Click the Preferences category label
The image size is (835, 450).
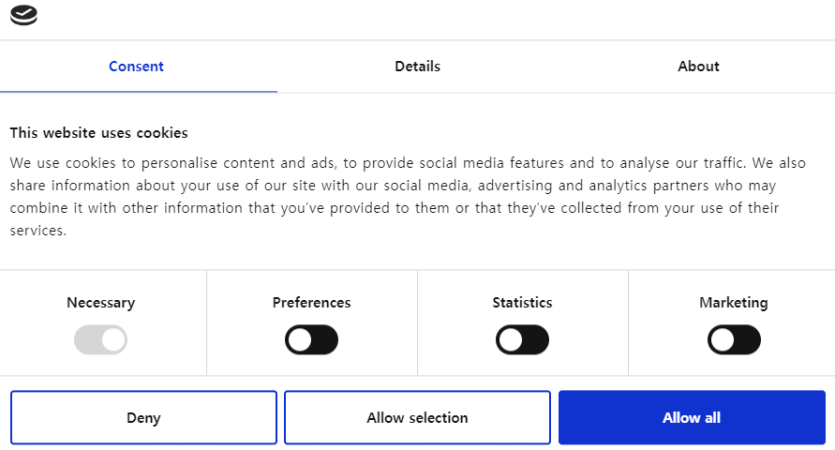point(312,302)
